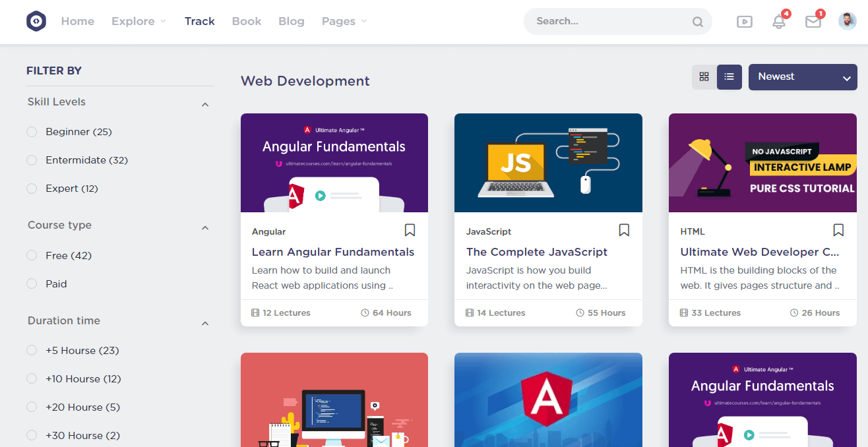Viewport: 868px width, 447px height.
Task: Collapse the Skill Levels filter section
Action: (x=205, y=104)
